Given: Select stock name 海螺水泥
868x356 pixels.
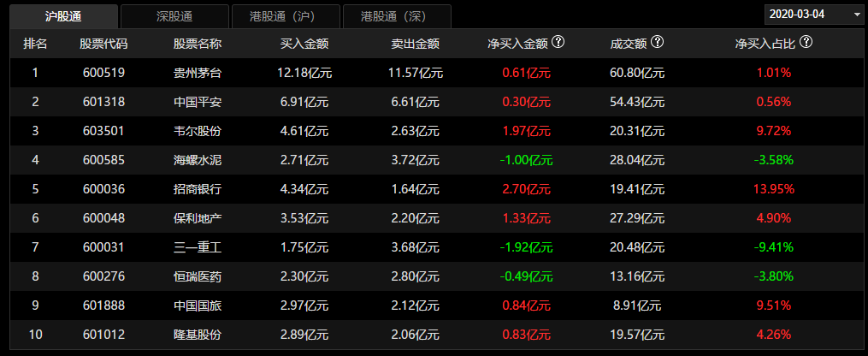Looking at the screenshot, I should 198,160.
